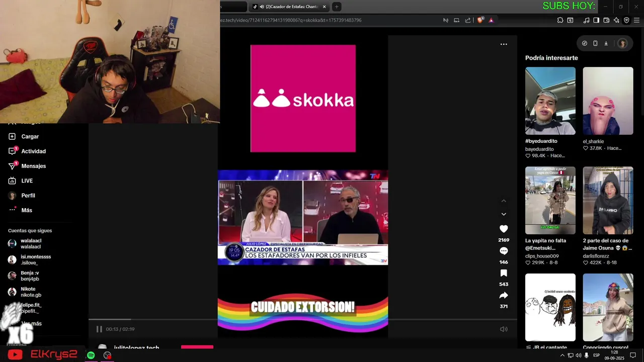644x362 pixels.
Task: Close the Cazador de Estafas tab
Action: click(x=324, y=7)
